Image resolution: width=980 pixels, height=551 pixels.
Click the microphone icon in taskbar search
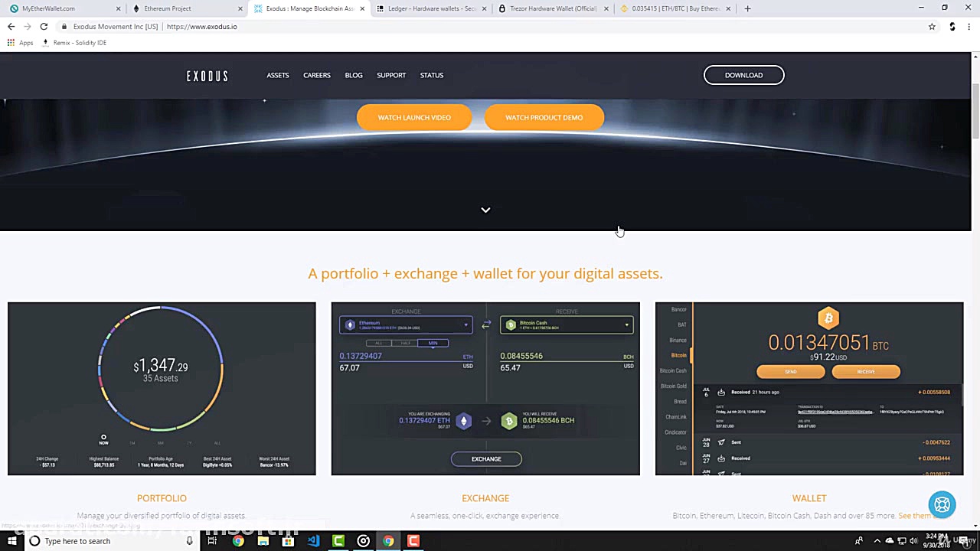(x=189, y=541)
